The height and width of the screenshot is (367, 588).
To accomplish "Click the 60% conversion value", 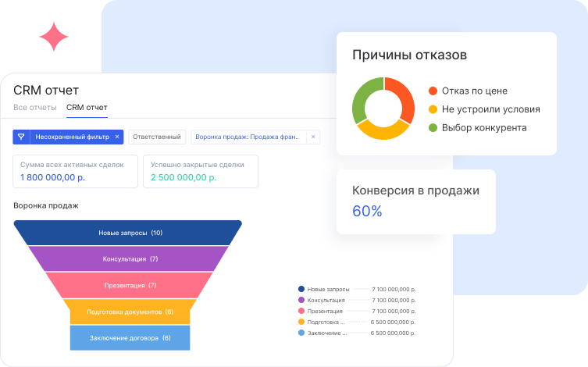I will pos(367,211).
